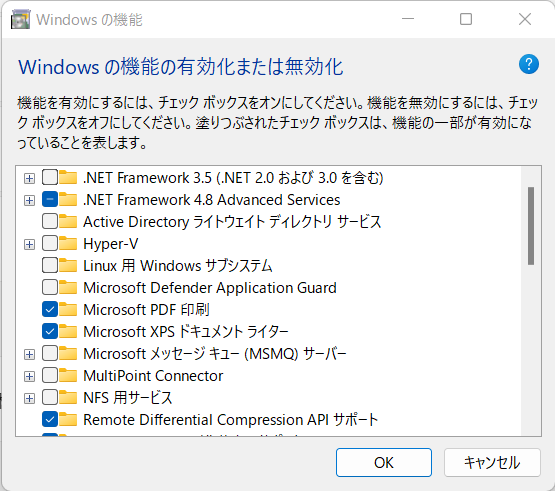Click the Microsoft PDF 印刷 folder icon
Screen dimensions: 555x491
(x=68, y=309)
